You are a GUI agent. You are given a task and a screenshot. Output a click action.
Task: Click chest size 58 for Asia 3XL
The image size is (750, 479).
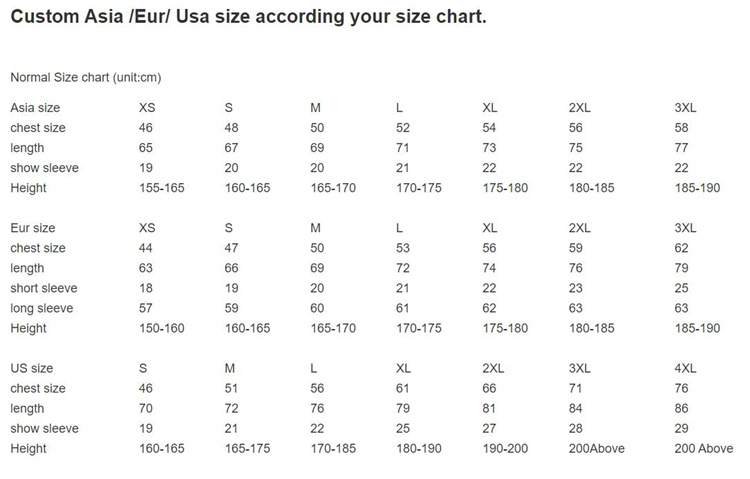click(x=682, y=128)
